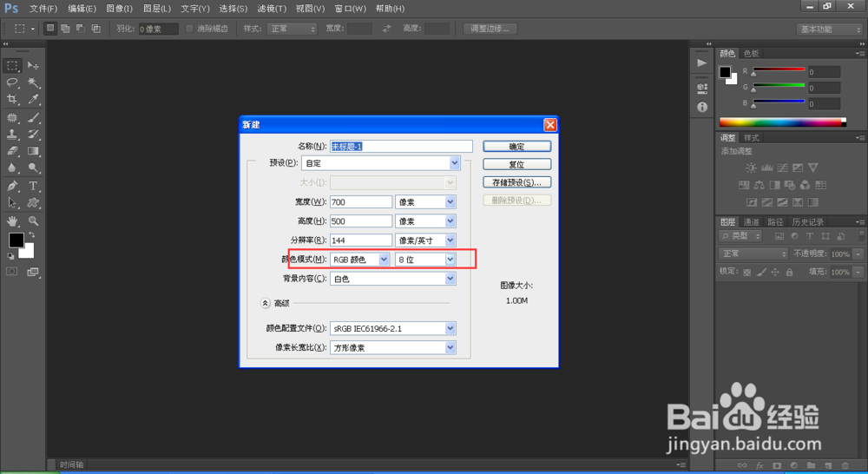The width and height of the screenshot is (868, 474).
Task: Open the 图像(I) menu
Action: coord(119,9)
